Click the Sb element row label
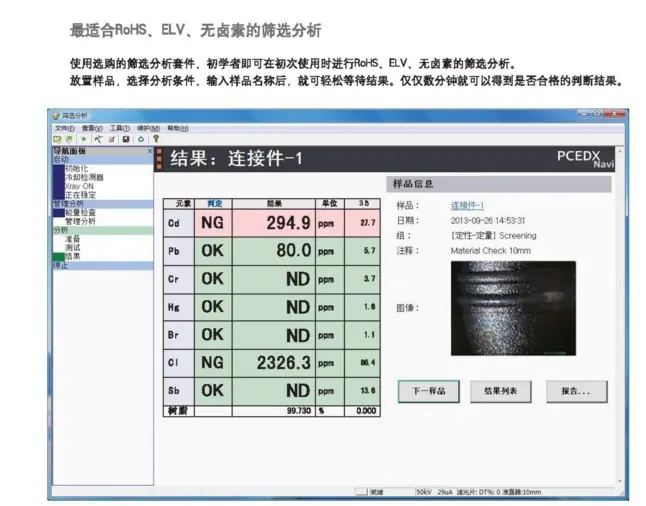The height and width of the screenshot is (506, 646). pyautogui.click(x=179, y=391)
